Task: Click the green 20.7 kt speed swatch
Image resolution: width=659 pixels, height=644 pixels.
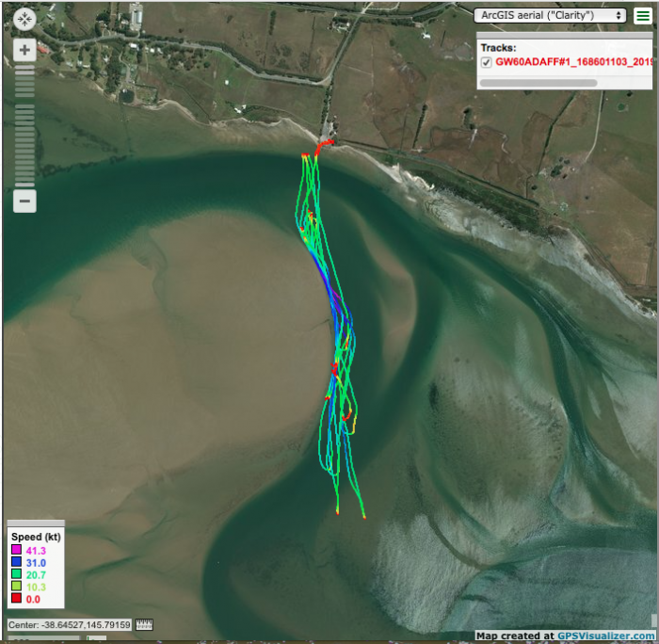Action: click(x=16, y=574)
